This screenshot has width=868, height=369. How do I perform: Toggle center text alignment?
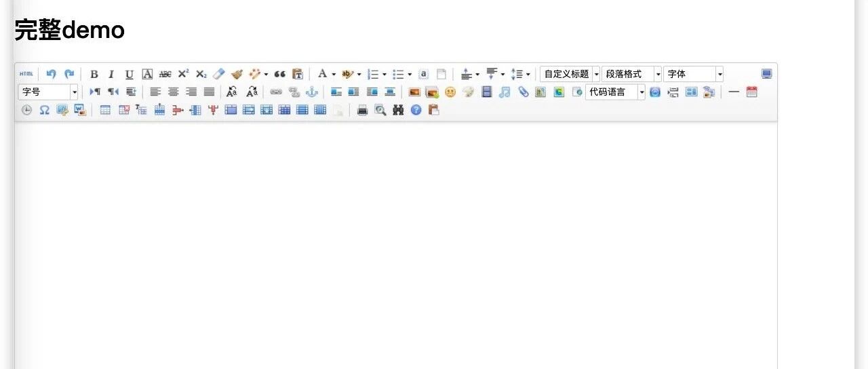click(x=174, y=92)
